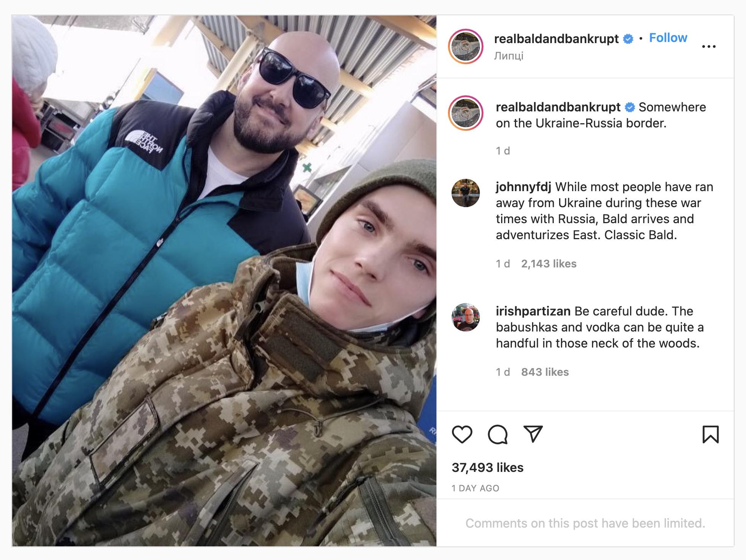This screenshot has height=560, width=746.
Task: Like the post with heart icon
Action: coord(462,434)
